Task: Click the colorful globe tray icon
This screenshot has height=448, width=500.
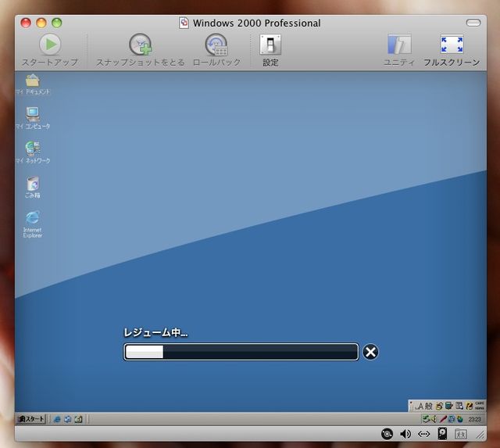Action: [460, 419]
